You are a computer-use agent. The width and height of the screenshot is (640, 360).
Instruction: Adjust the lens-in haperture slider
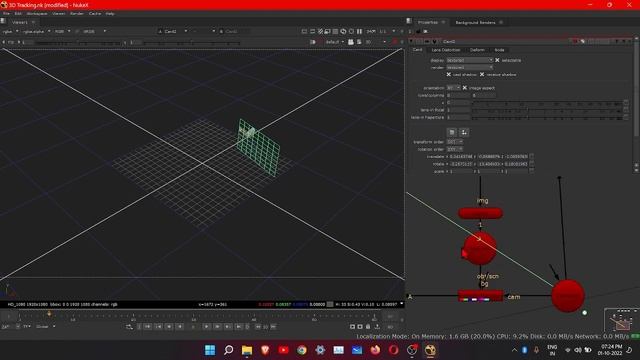pos(548,117)
